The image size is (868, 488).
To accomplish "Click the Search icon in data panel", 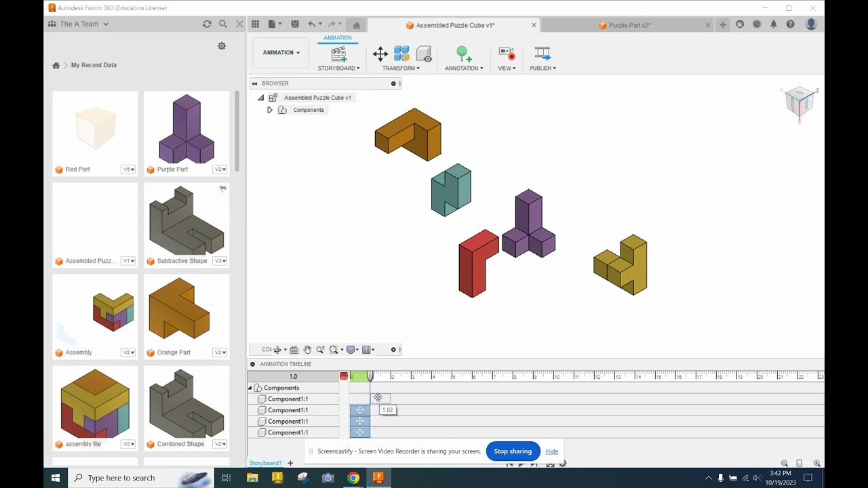I will click(x=223, y=24).
